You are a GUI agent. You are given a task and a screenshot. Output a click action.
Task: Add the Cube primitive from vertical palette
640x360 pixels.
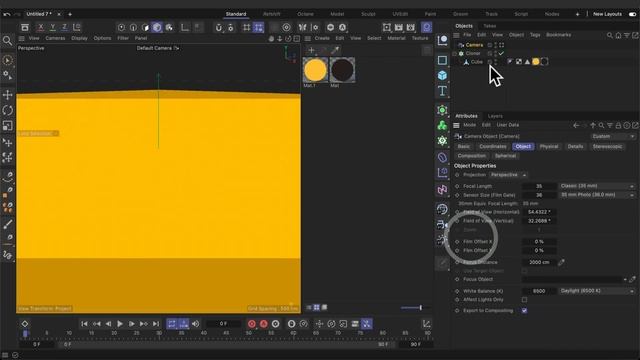coord(442,76)
